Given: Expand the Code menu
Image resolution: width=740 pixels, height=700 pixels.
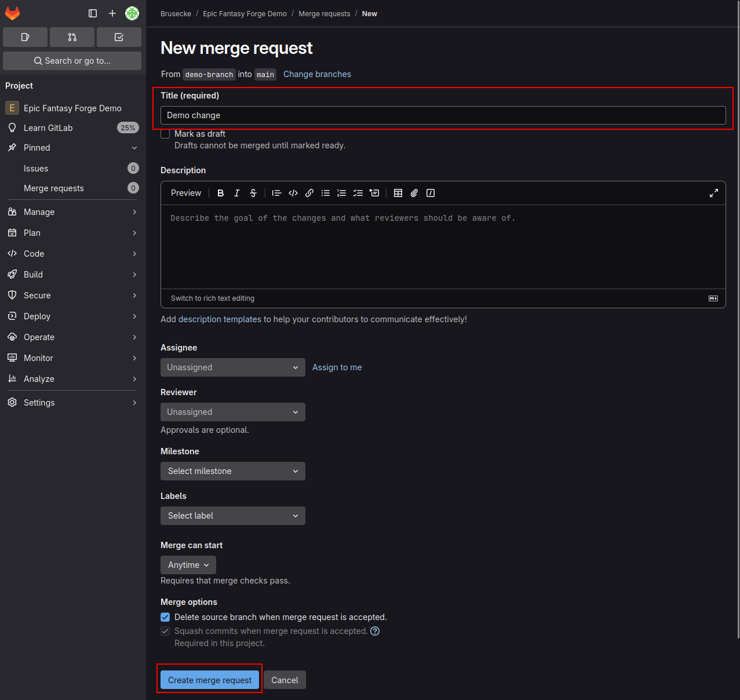Looking at the screenshot, I should click(x=73, y=254).
